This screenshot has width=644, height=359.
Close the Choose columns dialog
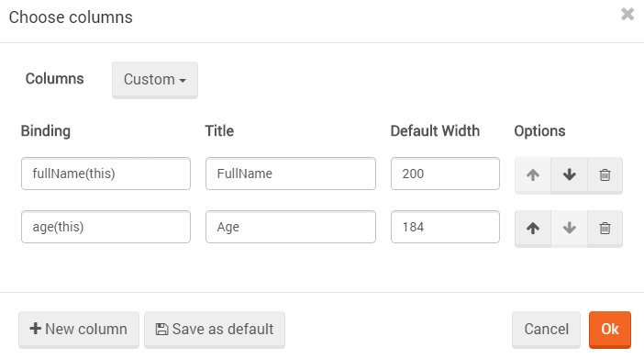click(x=627, y=14)
